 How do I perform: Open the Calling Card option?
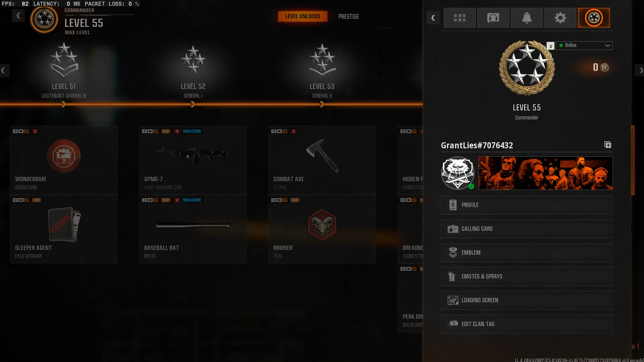coord(527,229)
